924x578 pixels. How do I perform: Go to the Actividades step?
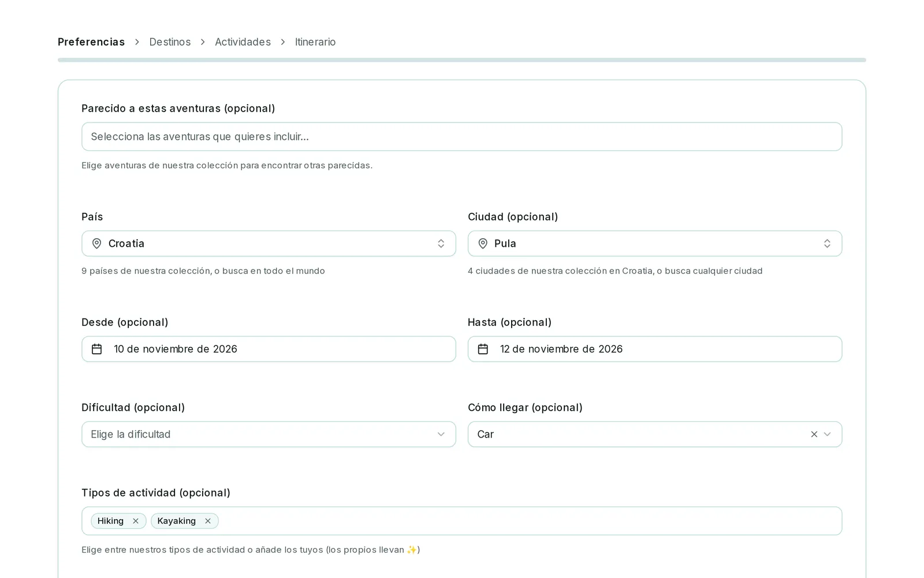point(243,42)
